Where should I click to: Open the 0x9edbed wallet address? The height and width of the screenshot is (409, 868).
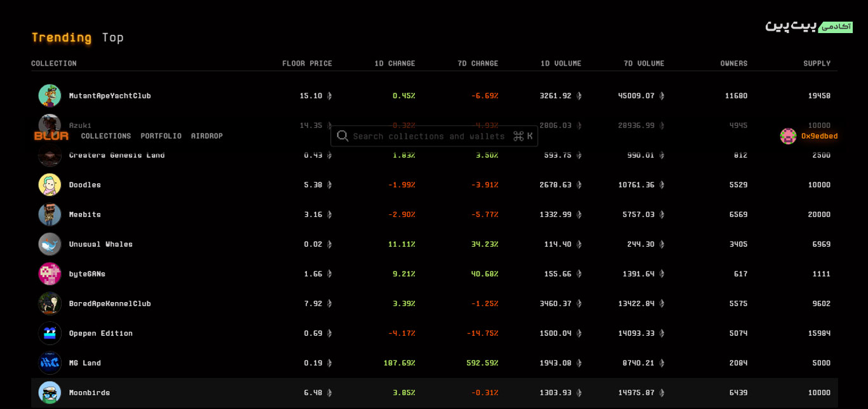(x=819, y=136)
